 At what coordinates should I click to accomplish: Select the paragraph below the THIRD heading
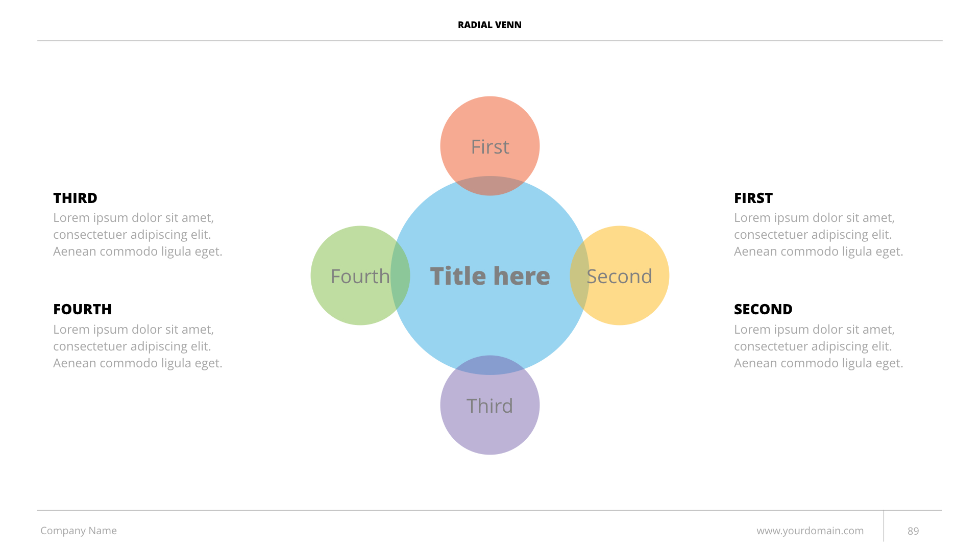click(138, 235)
